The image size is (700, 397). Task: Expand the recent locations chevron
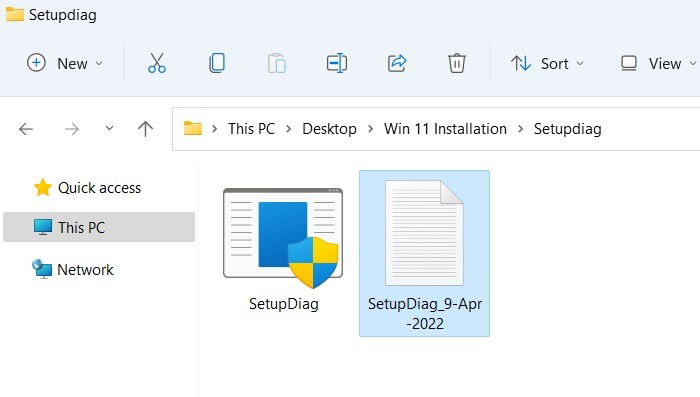coord(109,129)
